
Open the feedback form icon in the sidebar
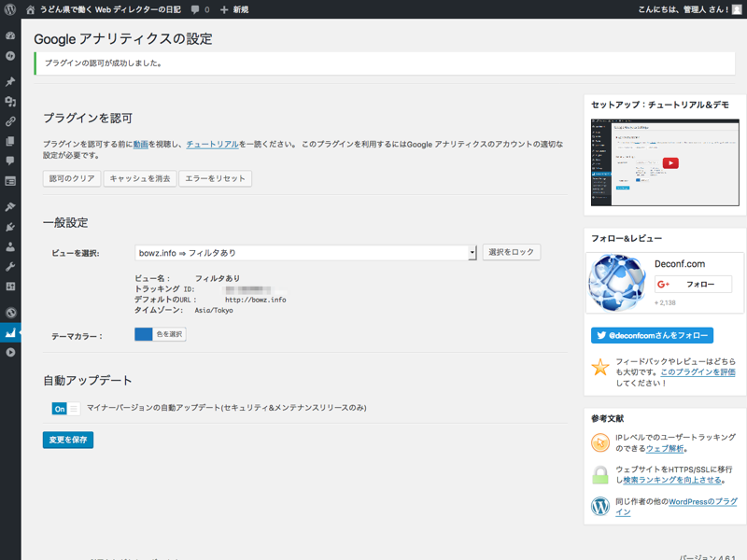click(x=10, y=181)
